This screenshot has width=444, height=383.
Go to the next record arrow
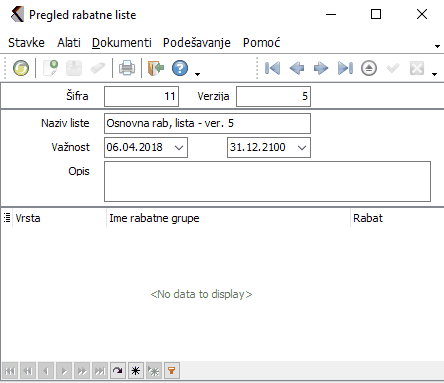point(321,68)
